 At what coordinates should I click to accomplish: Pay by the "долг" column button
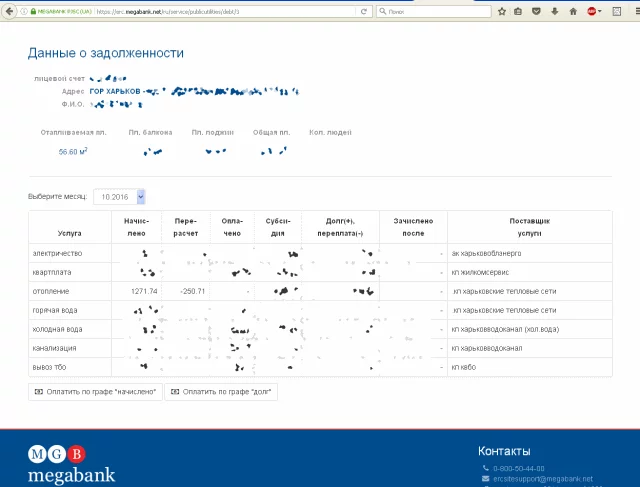coord(221,392)
